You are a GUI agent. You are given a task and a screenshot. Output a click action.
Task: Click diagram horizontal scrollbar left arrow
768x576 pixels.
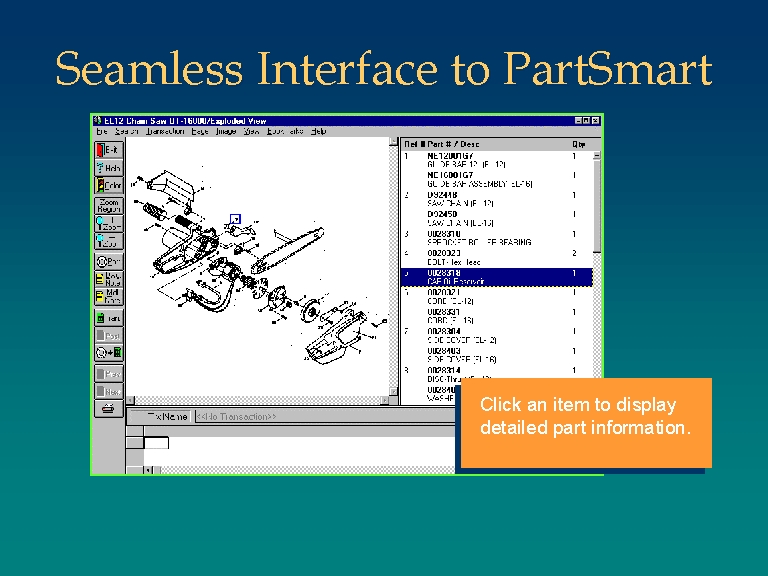click(131, 400)
